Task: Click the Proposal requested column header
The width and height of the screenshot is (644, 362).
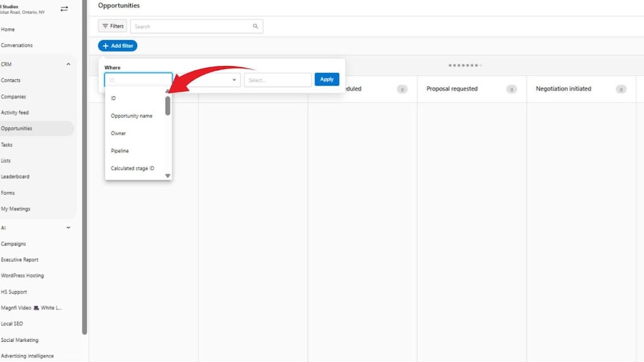Action: (x=452, y=89)
